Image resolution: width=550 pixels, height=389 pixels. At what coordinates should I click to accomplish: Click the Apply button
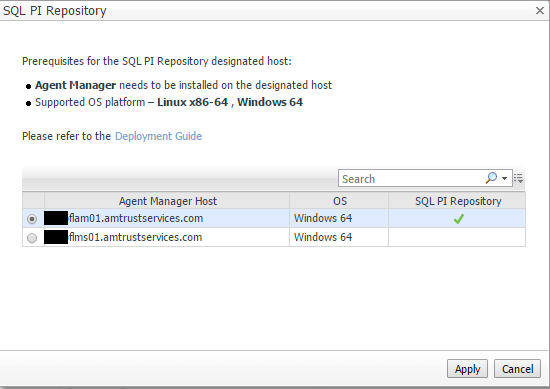click(467, 369)
